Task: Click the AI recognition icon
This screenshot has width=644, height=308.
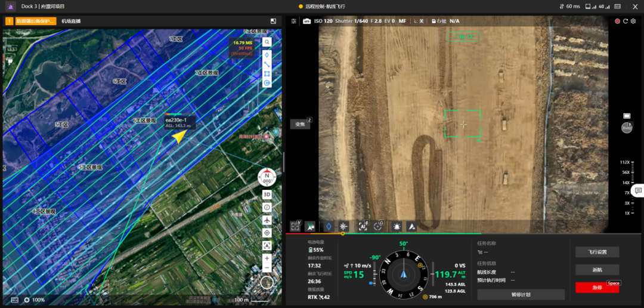Action: point(362,226)
